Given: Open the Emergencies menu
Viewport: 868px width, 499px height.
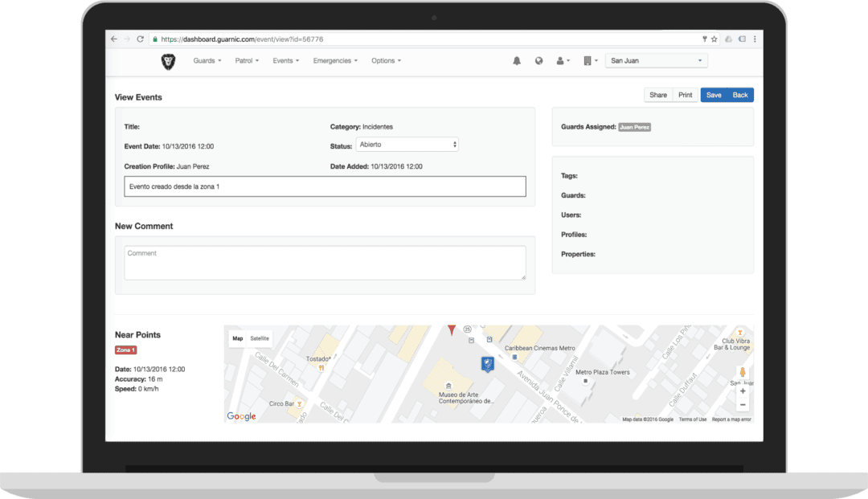Looking at the screenshot, I should coord(335,61).
